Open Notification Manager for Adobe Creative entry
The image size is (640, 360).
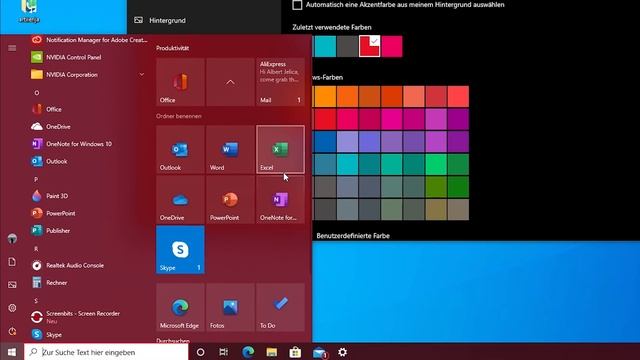tap(88, 40)
